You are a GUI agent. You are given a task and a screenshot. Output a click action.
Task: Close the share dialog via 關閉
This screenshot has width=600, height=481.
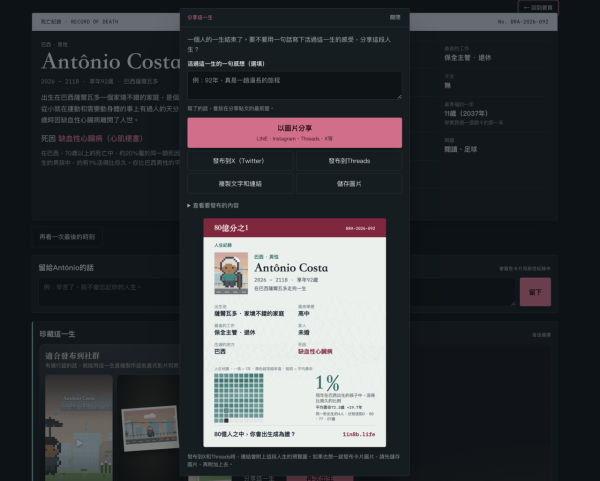pos(395,17)
